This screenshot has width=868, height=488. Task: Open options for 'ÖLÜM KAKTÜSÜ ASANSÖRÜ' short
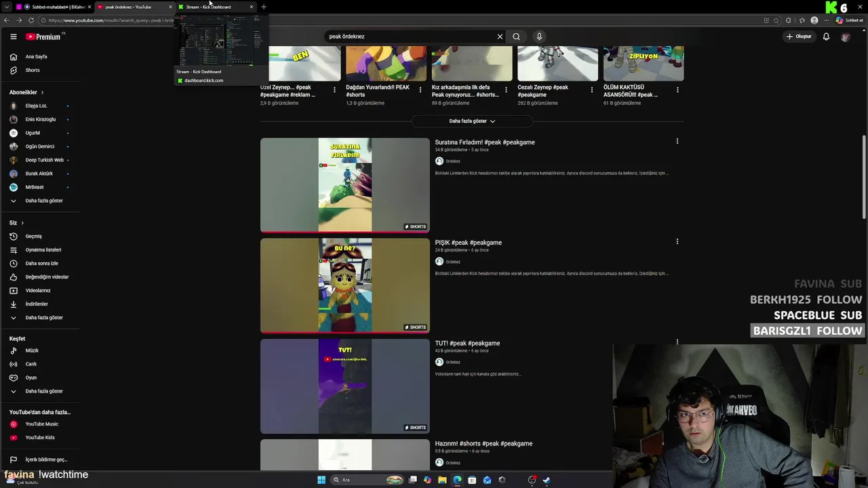point(677,89)
